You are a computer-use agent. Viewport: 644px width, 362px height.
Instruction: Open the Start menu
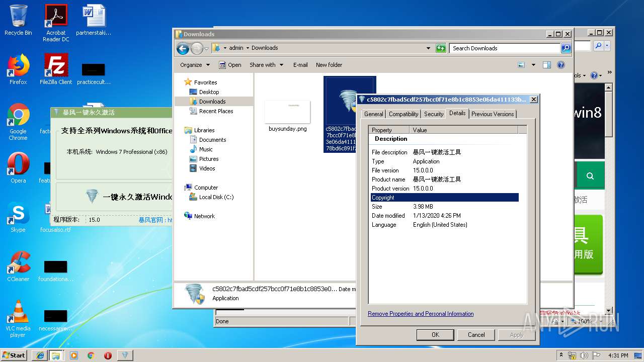tap(14, 355)
